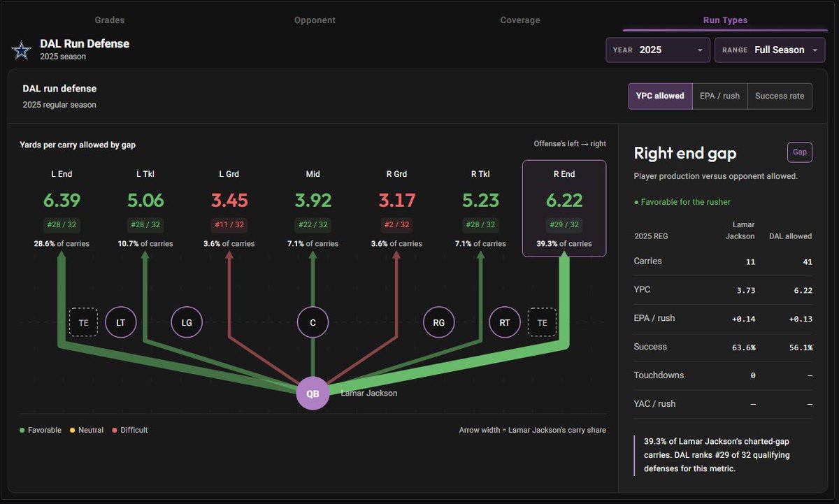
Task: Open the Opponent tab
Action: point(315,20)
